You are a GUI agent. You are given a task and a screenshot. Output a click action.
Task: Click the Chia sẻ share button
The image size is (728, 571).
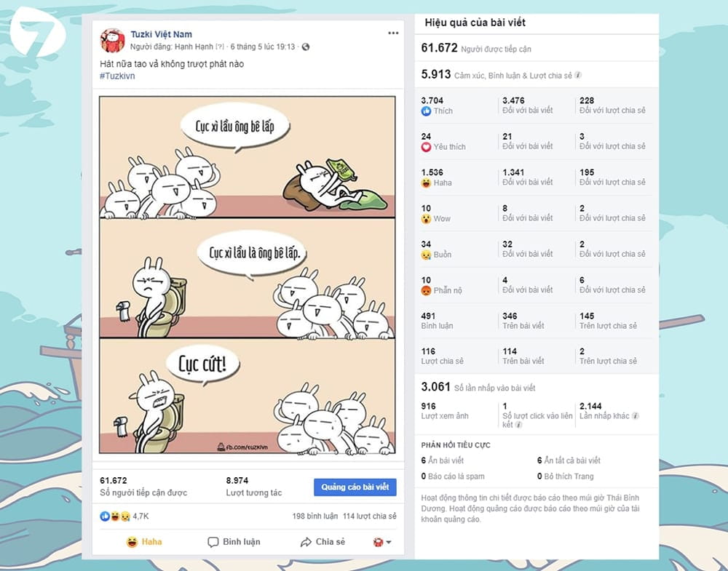pos(323,542)
